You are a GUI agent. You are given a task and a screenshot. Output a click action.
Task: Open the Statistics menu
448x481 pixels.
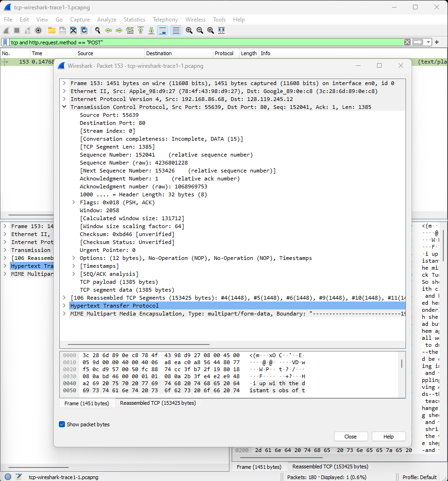point(135,20)
